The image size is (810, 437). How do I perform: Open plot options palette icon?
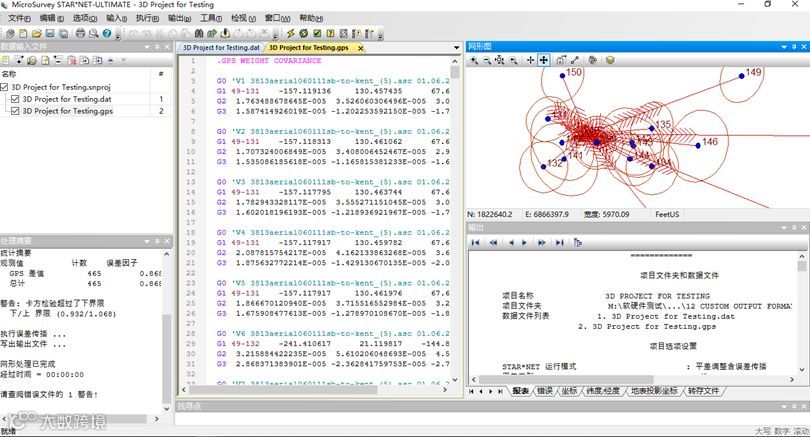[x=593, y=60]
